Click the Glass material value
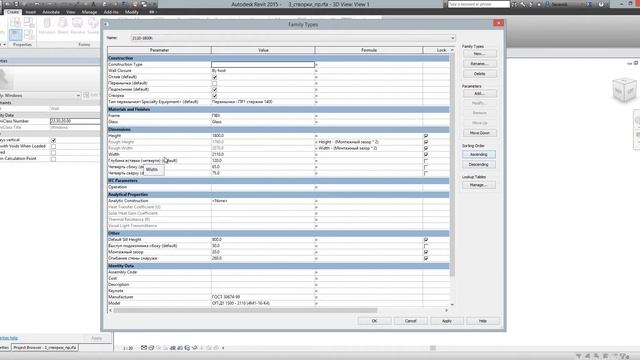This screenshot has width=640, height=360. [263, 122]
